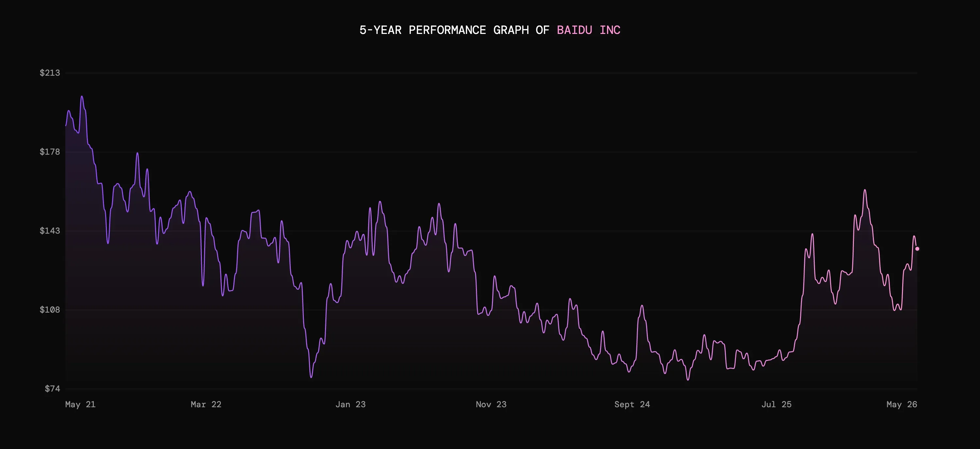This screenshot has height=449, width=980.
Task: Click the Jan 23 x-axis label
Action: click(351, 405)
